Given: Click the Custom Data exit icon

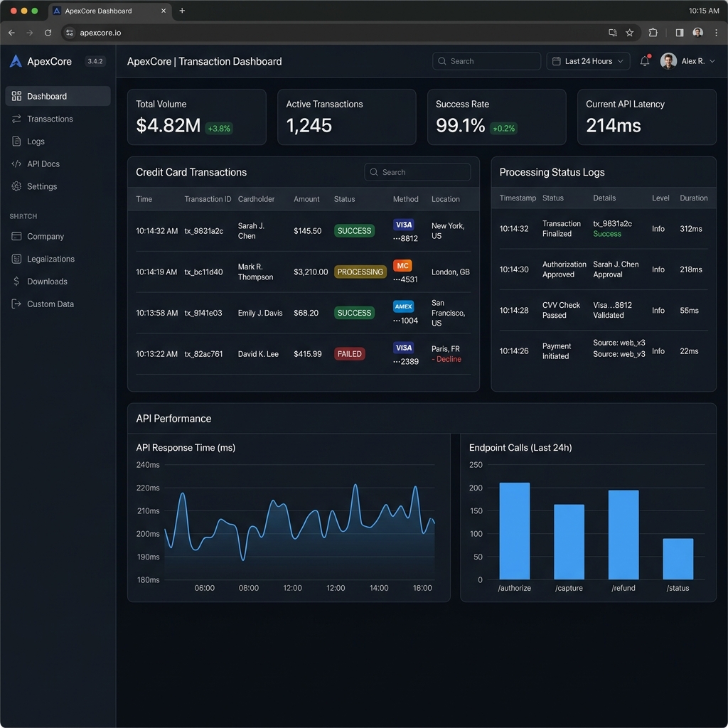Looking at the screenshot, I should pos(17,304).
